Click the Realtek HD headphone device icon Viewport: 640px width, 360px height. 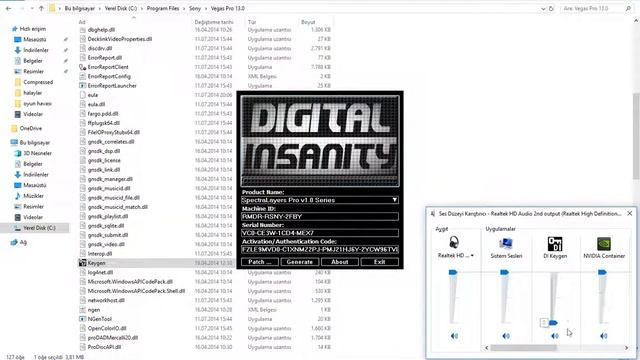coord(454,242)
